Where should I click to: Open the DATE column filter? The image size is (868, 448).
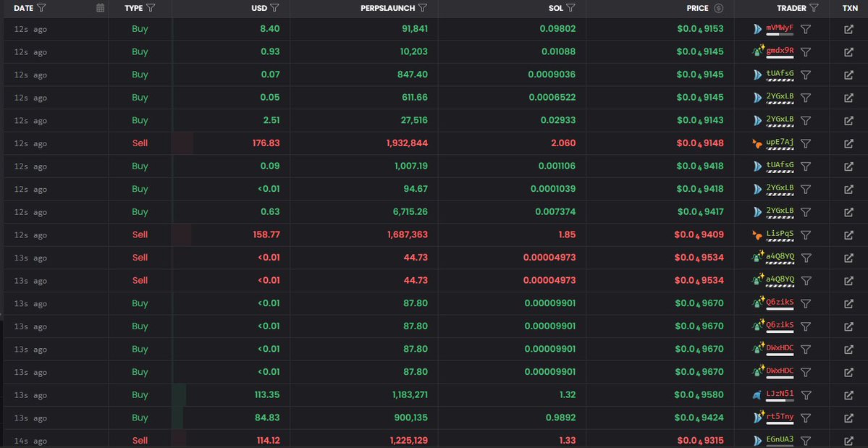pos(41,8)
